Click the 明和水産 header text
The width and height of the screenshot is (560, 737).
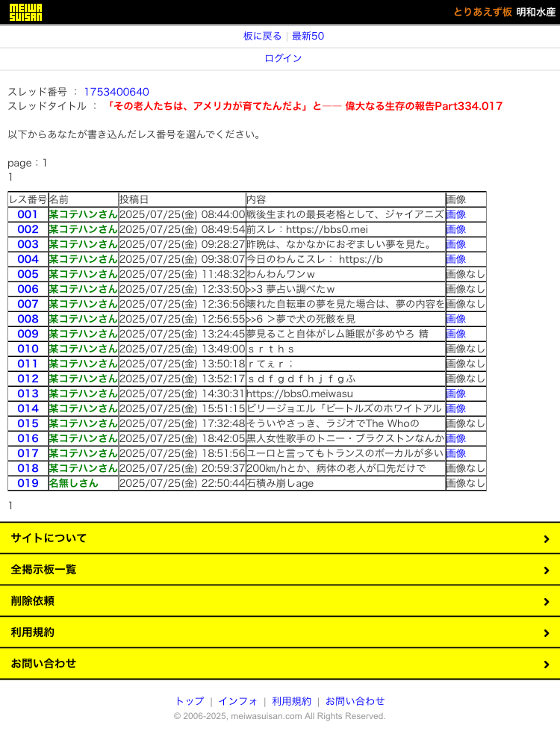[535, 12]
